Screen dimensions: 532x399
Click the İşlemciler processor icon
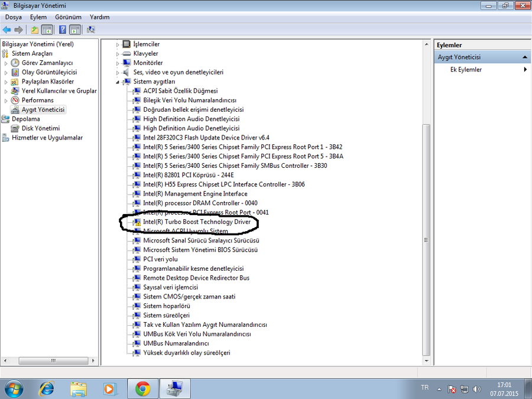126,44
